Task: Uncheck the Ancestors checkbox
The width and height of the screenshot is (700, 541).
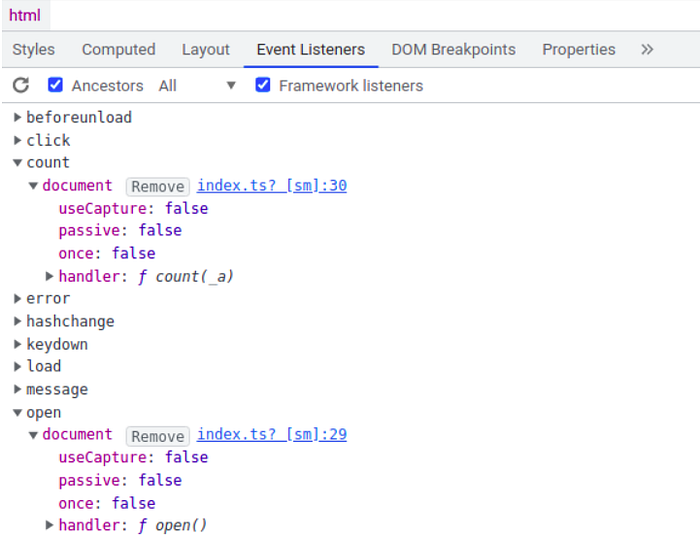Action: point(55,85)
